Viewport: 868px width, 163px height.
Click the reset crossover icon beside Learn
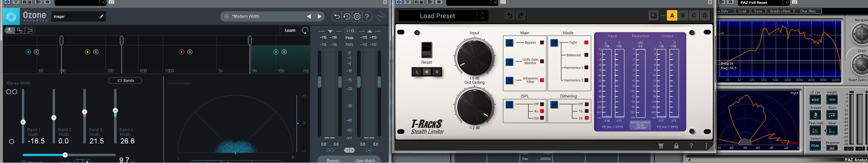(x=305, y=30)
